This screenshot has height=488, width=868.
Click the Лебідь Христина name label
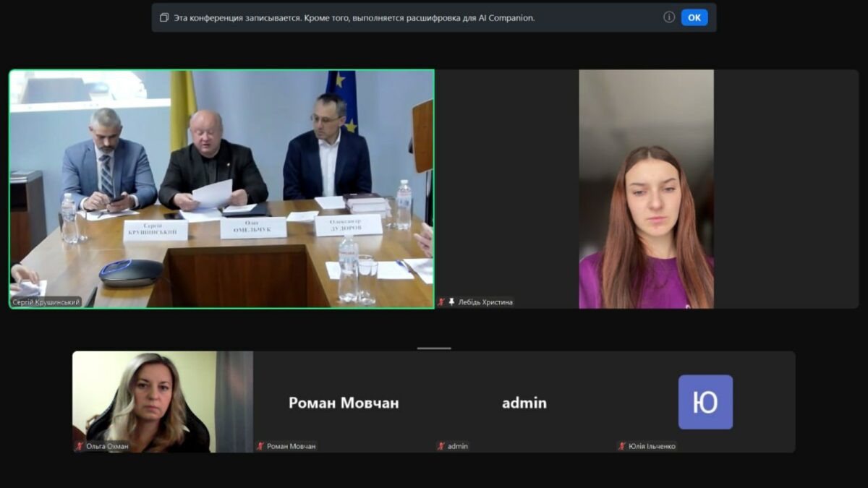[x=485, y=302]
